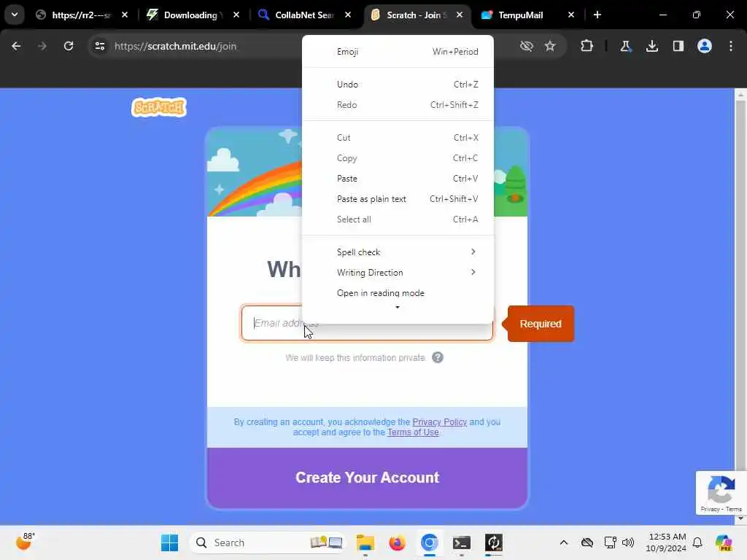Close the CollabNet Search tab
The width and height of the screenshot is (747, 560).
348,15
